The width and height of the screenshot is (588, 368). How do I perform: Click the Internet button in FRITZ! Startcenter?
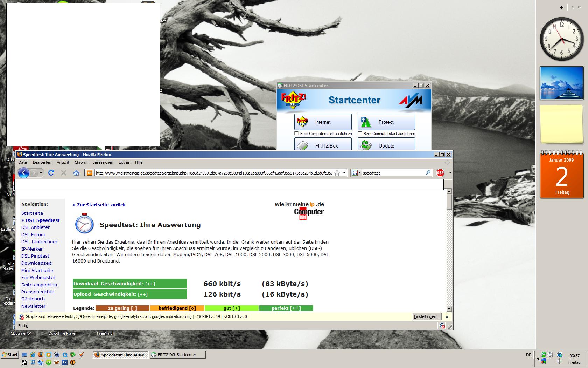tap(323, 122)
